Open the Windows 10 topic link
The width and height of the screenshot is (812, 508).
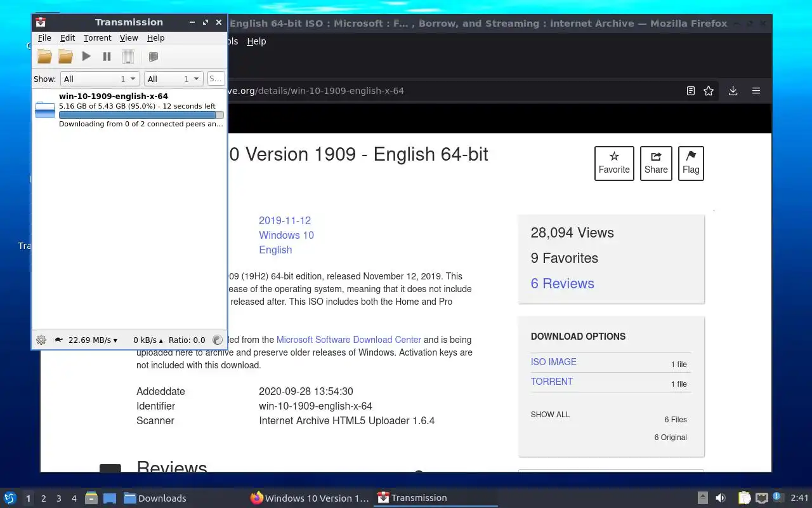point(286,235)
